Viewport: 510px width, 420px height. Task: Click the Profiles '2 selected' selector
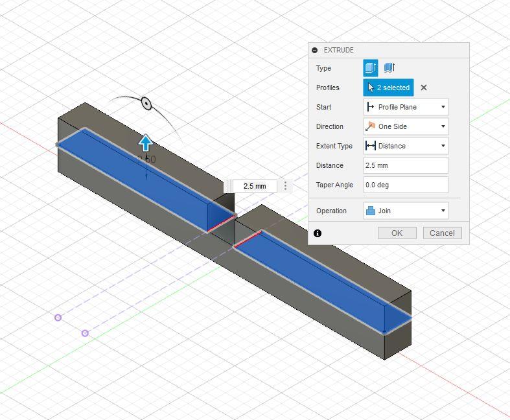[388, 87]
